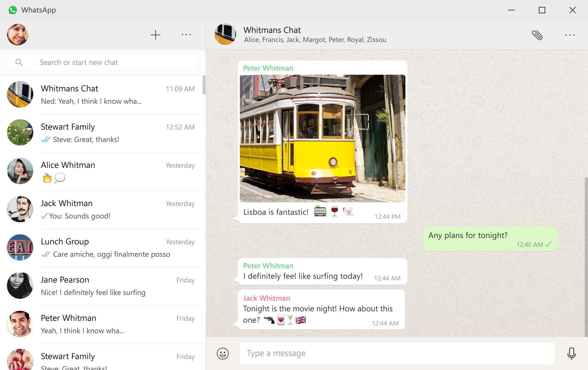
Task: Click the WhatsApp new chat icon
Action: [x=155, y=35]
